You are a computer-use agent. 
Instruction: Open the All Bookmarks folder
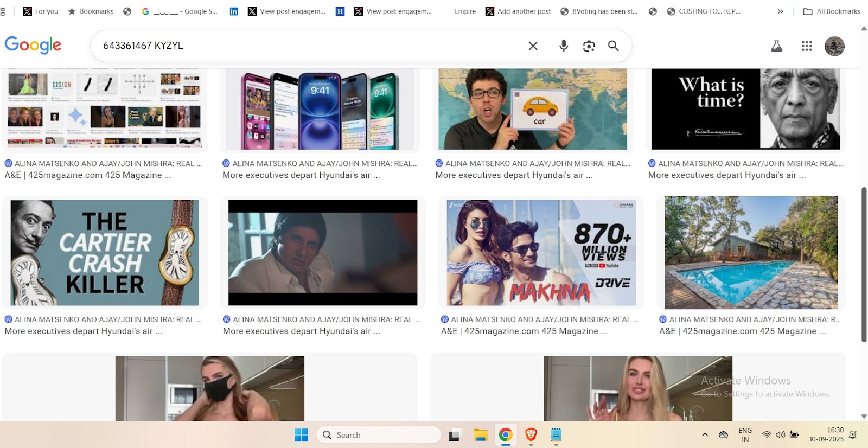pyautogui.click(x=832, y=11)
